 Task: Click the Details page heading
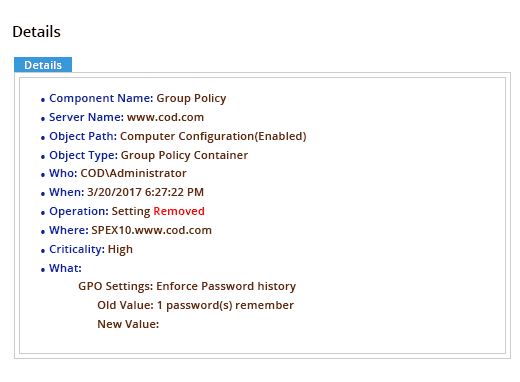tap(37, 32)
